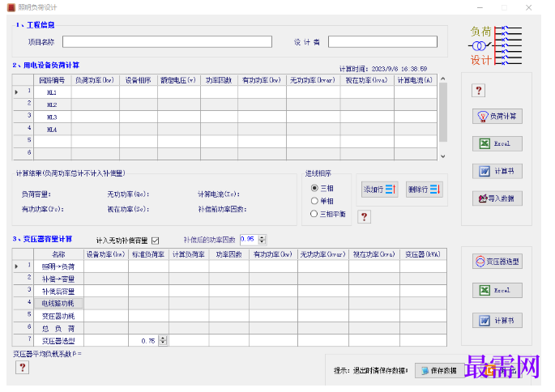Click the 添加行 add row button
555x392 pixels.
pyautogui.click(x=379, y=190)
